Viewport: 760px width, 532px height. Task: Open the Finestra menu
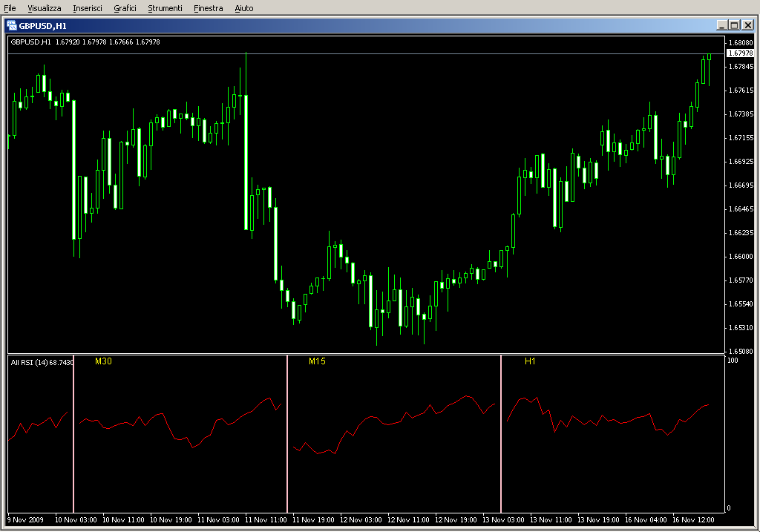208,8
